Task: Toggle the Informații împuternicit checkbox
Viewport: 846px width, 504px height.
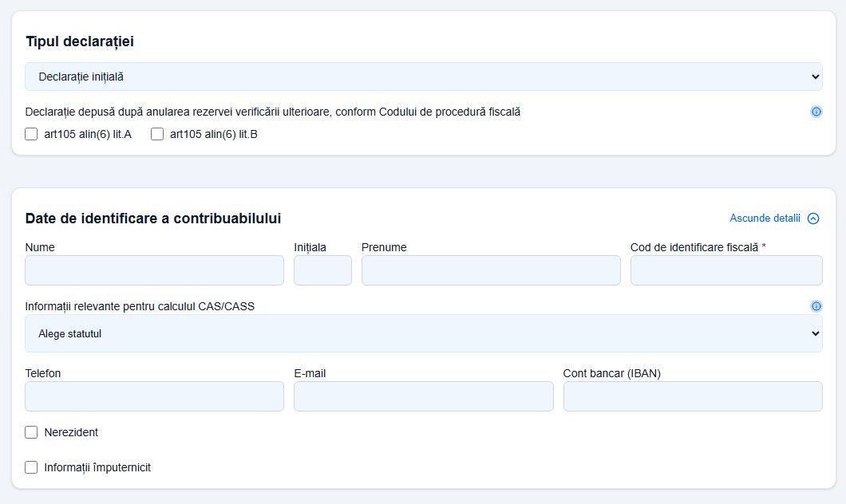Action: pos(32,467)
